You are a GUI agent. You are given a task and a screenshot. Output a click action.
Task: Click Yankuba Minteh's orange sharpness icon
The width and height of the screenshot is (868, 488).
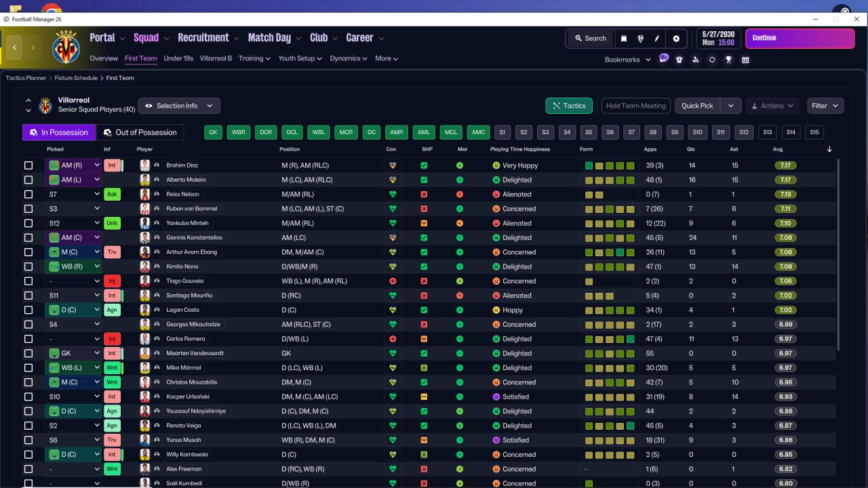click(x=424, y=224)
